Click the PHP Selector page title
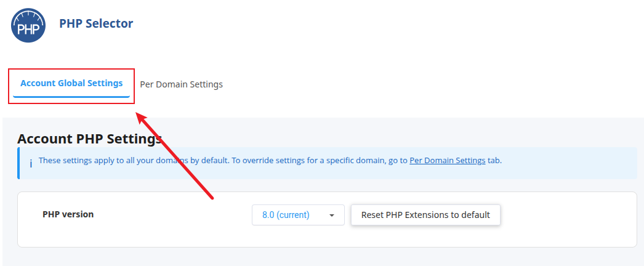Screen dimensions: 644x266 tap(96, 23)
